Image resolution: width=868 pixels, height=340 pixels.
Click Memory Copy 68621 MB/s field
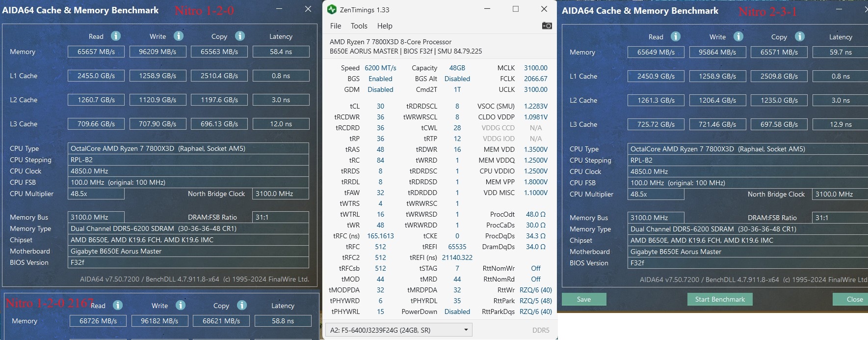[221, 321]
